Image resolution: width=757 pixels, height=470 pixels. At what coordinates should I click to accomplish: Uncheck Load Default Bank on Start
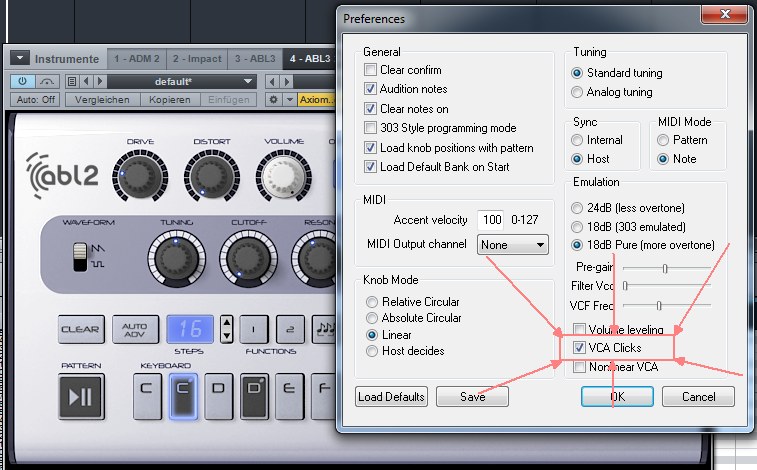pos(370,167)
